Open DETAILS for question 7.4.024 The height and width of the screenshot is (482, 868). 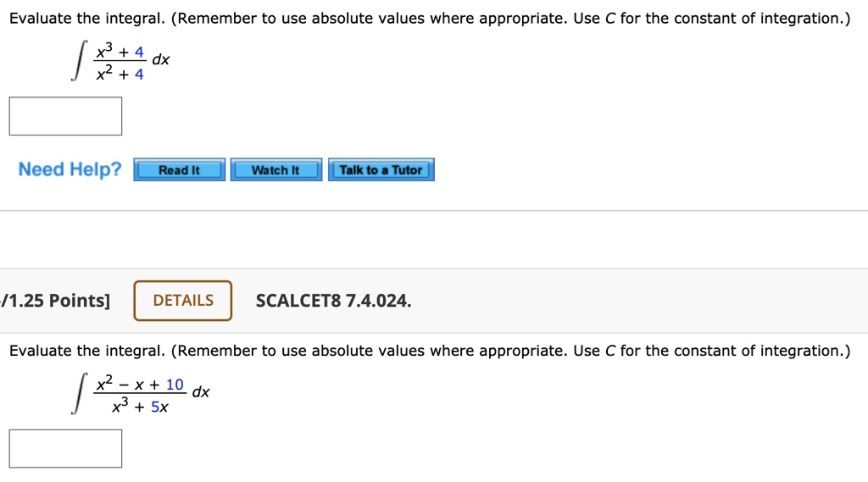(x=183, y=301)
